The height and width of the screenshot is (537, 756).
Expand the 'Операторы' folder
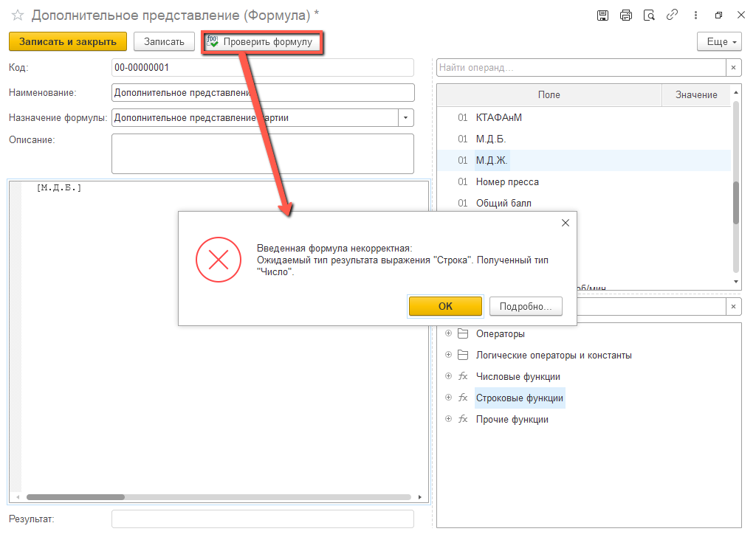[448, 333]
